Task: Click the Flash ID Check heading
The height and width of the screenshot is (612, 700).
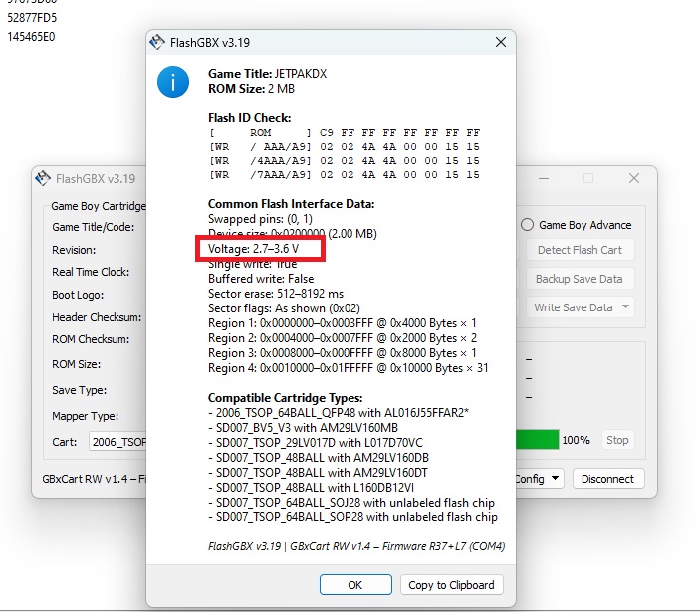Action: [250, 118]
